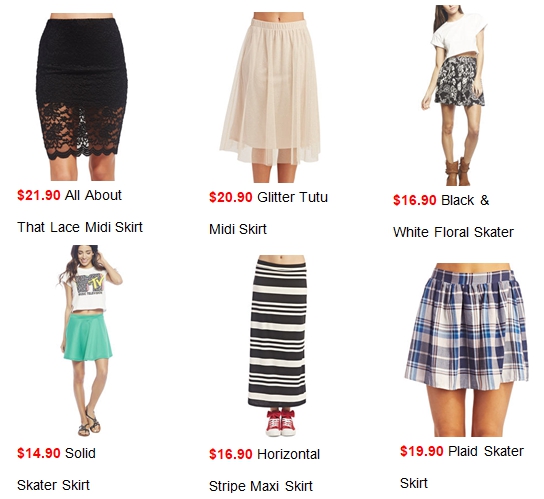Open the blue plaid skater skirt image
Viewport: 544px width, 499px height.
[467, 350]
